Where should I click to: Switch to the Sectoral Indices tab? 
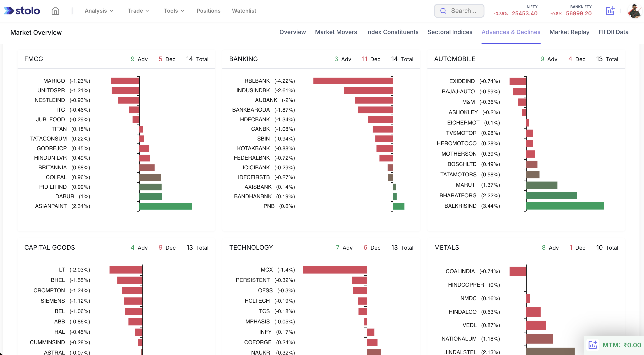450,32
